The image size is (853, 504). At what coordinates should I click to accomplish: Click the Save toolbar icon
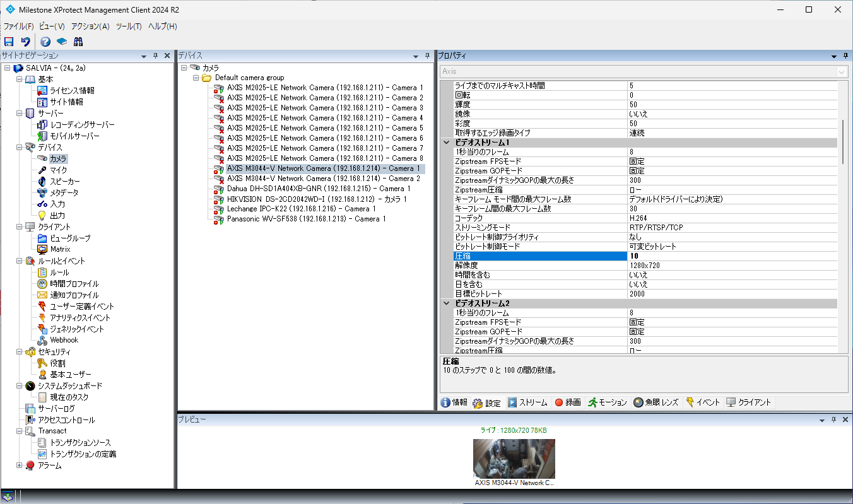[9, 42]
